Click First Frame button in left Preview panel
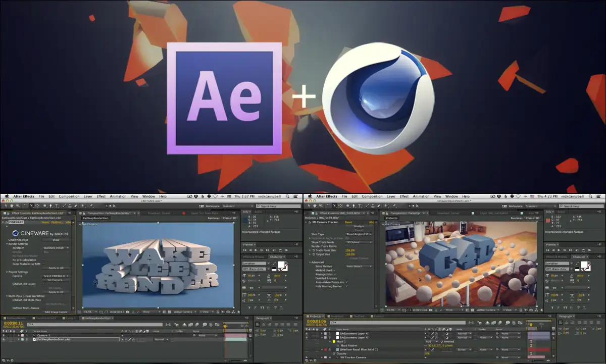606x364 pixels. tap(245, 250)
